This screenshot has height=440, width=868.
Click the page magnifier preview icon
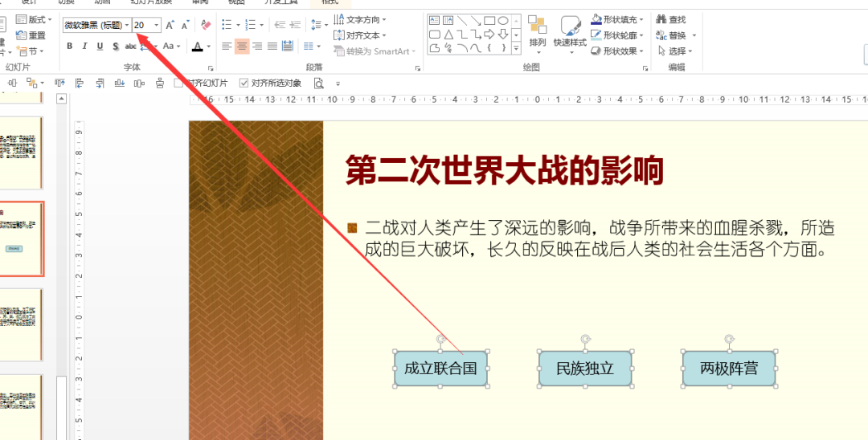click(319, 84)
